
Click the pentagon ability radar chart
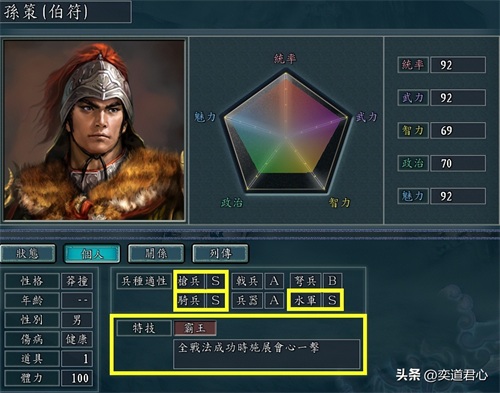(x=286, y=132)
